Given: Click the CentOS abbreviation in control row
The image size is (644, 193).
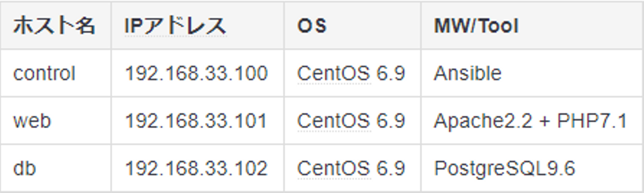Looking at the screenshot, I should [x=334, y=73].
